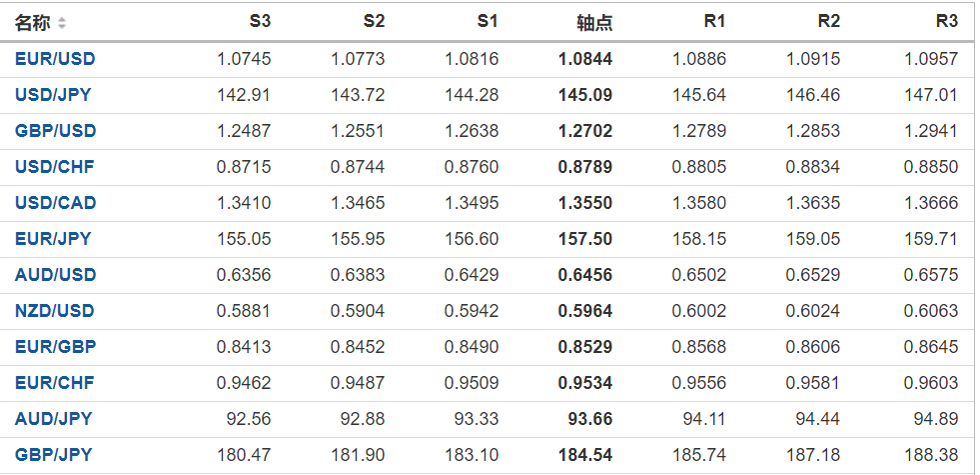This screenshot has height=475, width=980.
Task: Open the NZD/USD pair link
Action: pos(54,311)
